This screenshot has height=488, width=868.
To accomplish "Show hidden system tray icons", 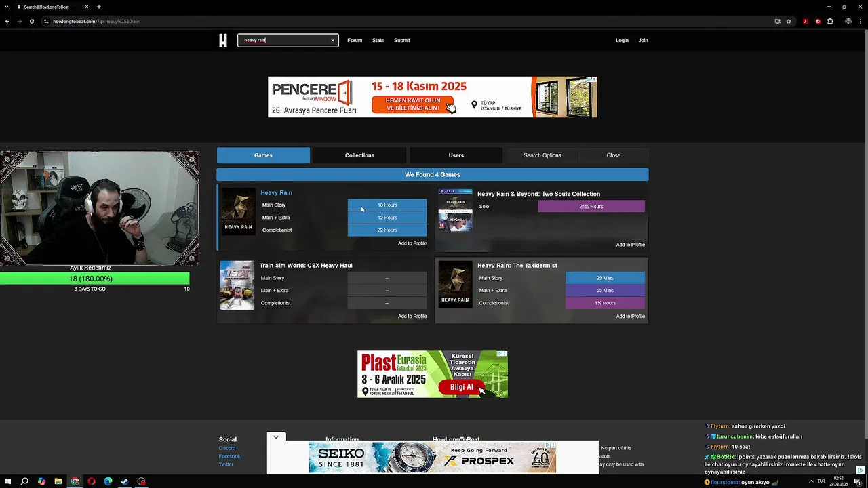I will click(x=811, y=481).
